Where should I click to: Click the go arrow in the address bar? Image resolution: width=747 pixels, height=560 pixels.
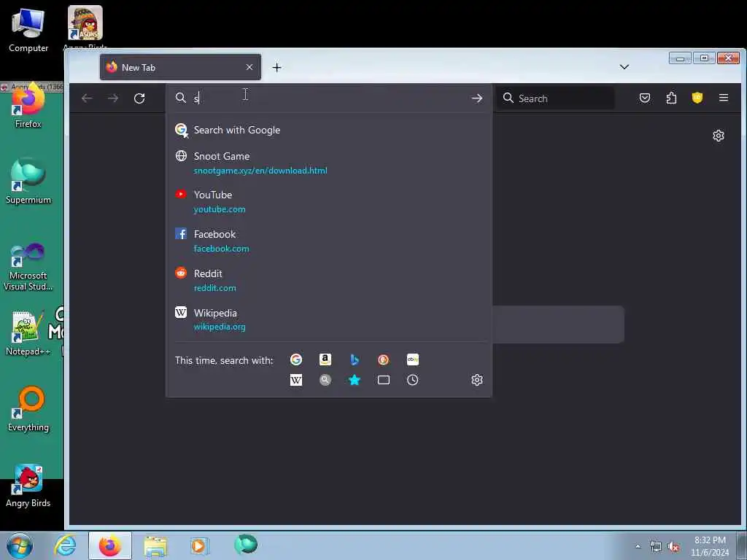477,98
